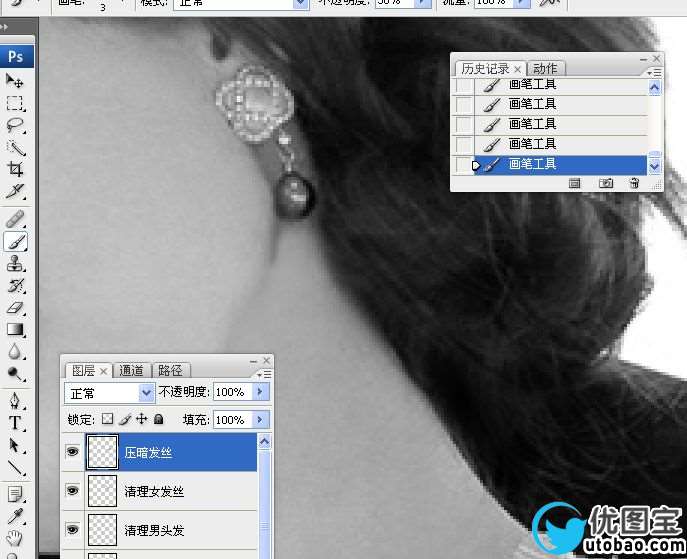Switch to the 动作 tab

coord(545,69)
